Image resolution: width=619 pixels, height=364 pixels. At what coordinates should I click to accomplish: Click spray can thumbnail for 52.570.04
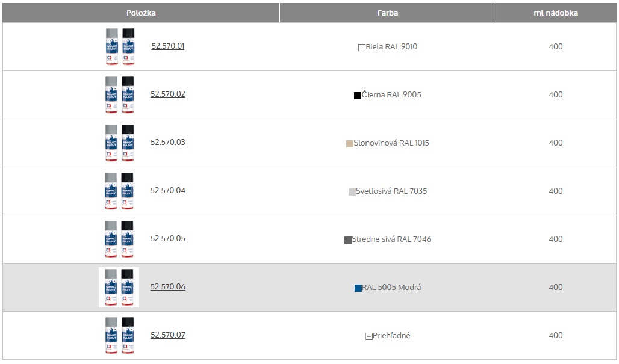(119, 191)
